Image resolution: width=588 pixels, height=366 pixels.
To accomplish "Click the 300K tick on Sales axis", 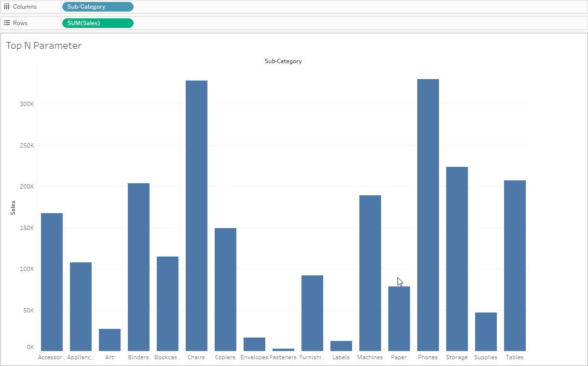I will point(26,104).
